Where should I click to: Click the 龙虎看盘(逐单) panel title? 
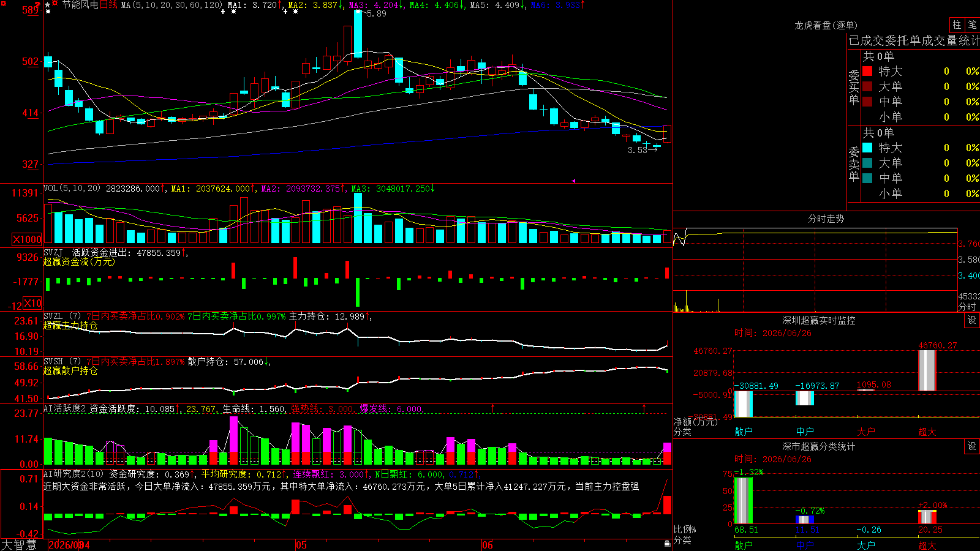826,25
